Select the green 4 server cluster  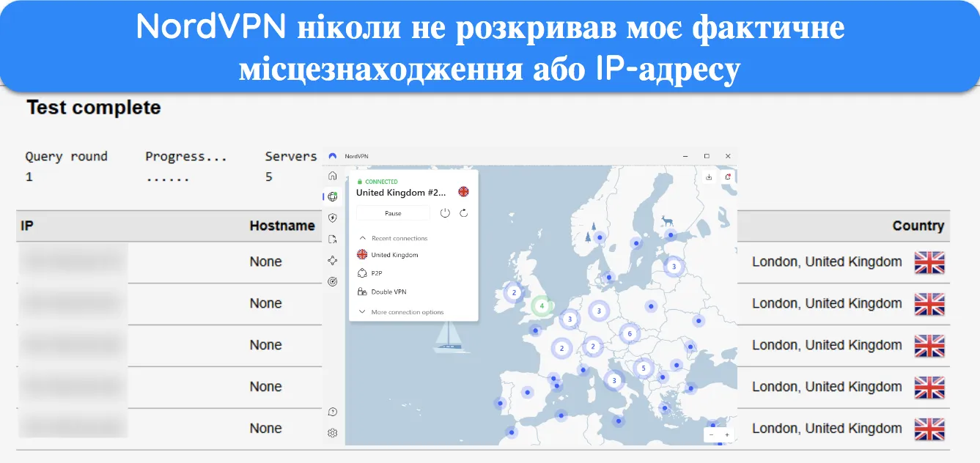pyautogui.click(x=542, y=305)
